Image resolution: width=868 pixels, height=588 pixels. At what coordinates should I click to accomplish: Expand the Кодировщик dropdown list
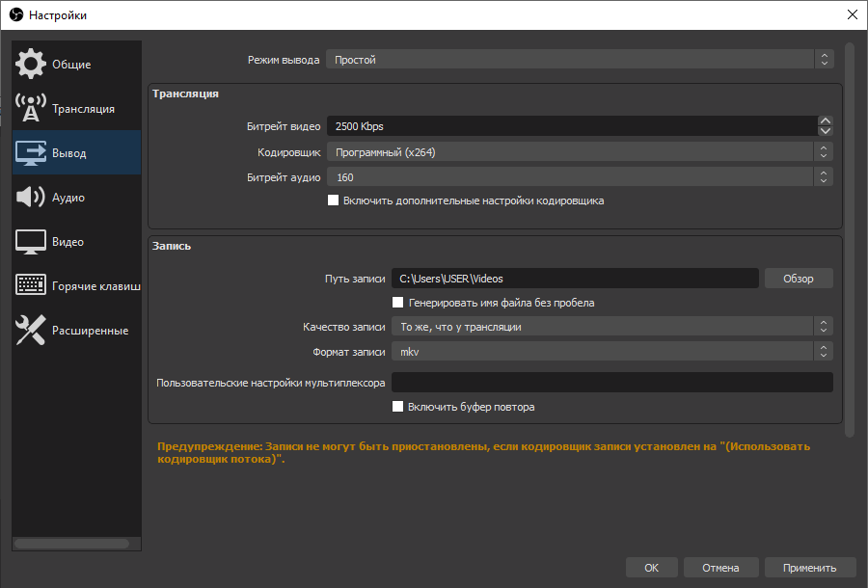(x=579, y=152)
